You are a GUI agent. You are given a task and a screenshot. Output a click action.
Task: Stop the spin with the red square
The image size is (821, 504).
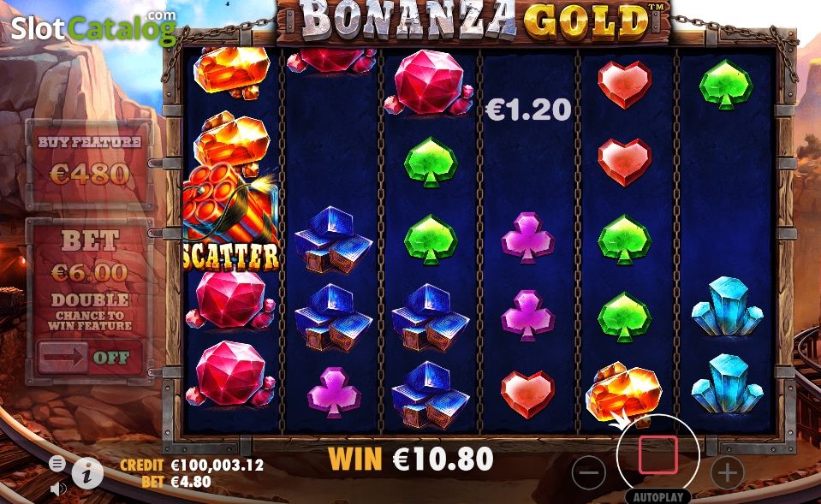tap(658, 455)
